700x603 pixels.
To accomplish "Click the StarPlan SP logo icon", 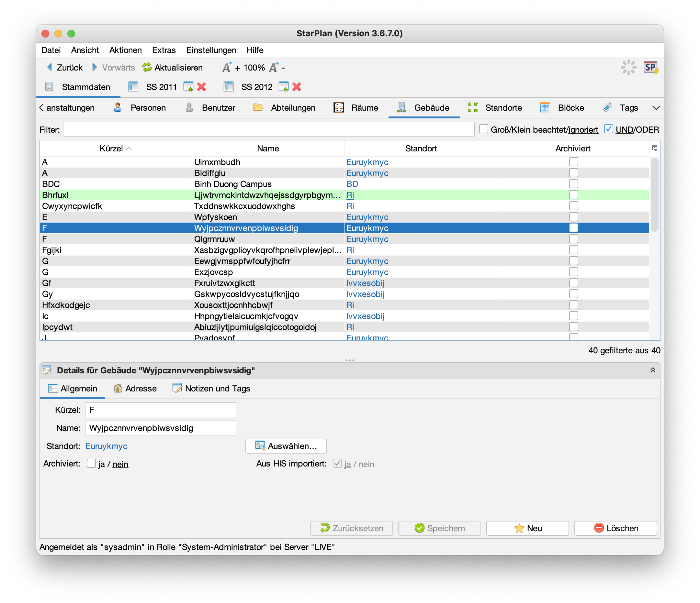I will [650, 68].
